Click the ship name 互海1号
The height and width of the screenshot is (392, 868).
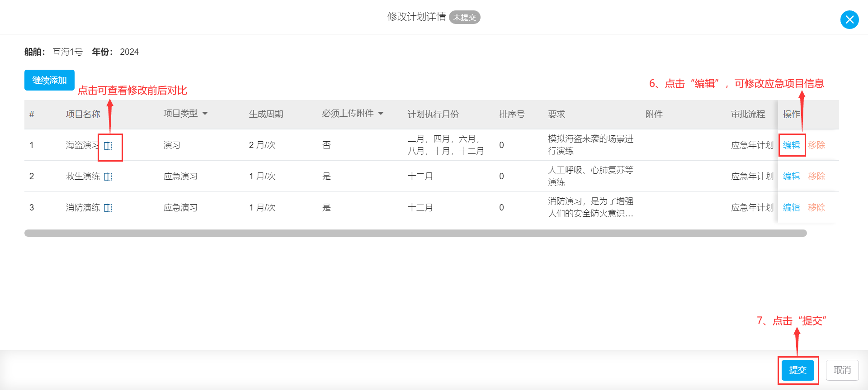(68, 52)
